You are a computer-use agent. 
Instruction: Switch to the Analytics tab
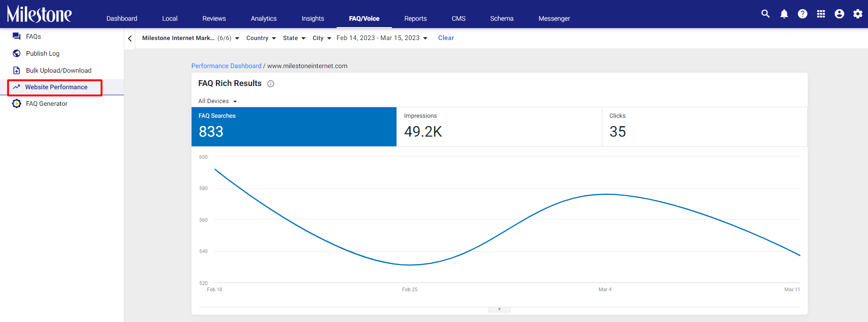pyautogui.click(x=264, y=18)
